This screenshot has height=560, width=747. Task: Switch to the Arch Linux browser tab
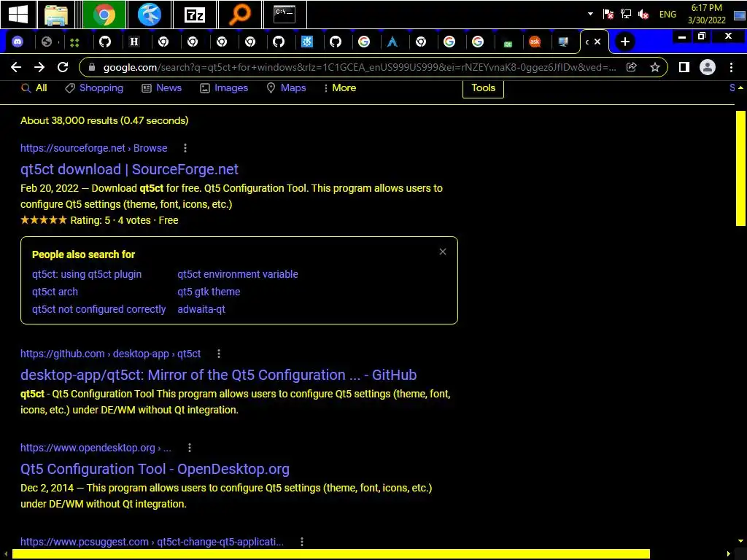pos(392,42)
